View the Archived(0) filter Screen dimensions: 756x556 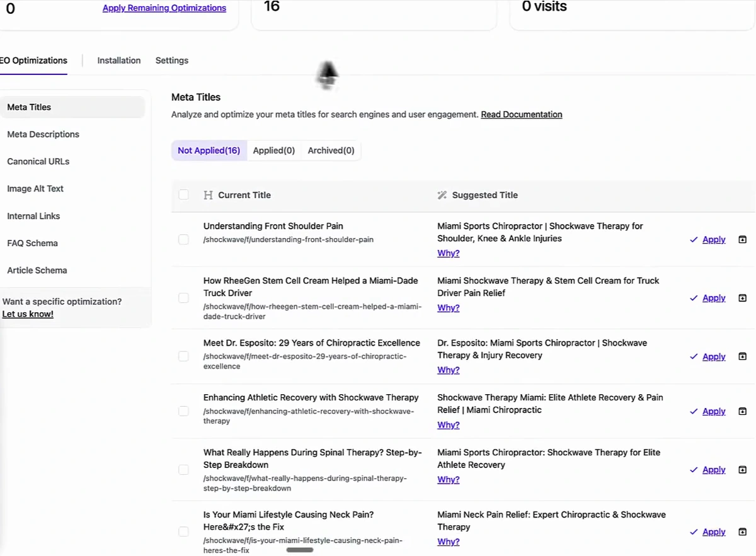point(331,150)
